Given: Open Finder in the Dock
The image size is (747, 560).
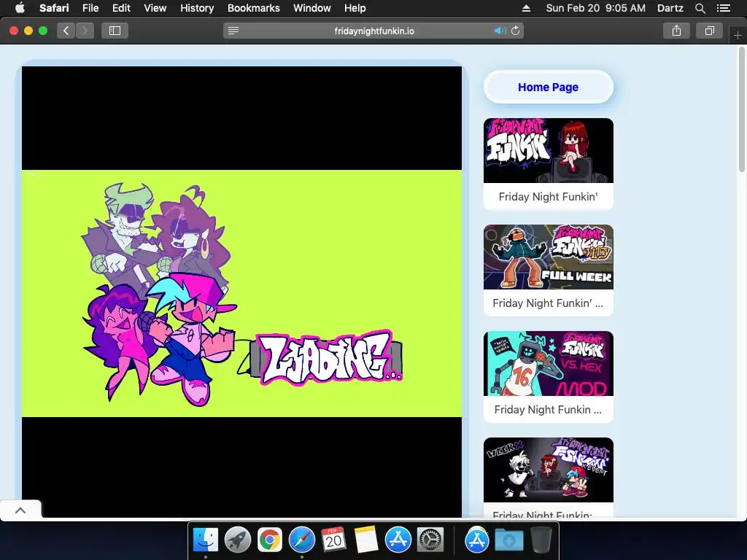Looking at the screenshot, I should [205, 540].
